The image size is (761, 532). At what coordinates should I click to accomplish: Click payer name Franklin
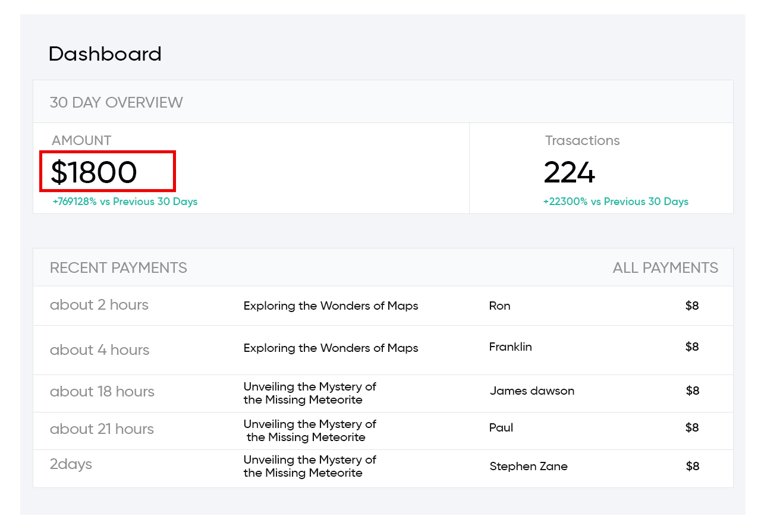pyautogui.click(x=510, y=347)
